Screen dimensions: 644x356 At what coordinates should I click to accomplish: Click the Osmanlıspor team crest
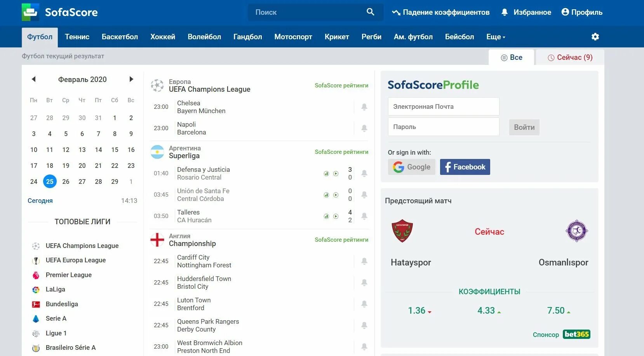pos(577,231)
